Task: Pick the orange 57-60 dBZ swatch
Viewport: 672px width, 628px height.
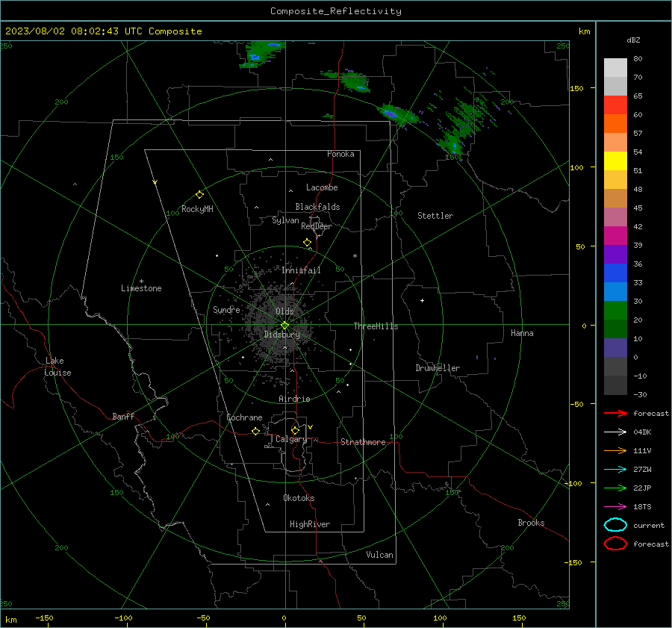Action: 615,123
